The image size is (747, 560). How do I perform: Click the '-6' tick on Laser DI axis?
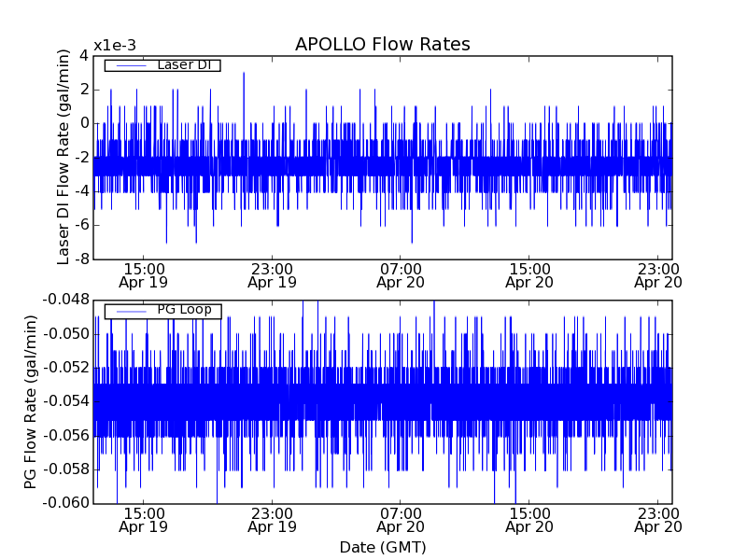coord(81,225)
